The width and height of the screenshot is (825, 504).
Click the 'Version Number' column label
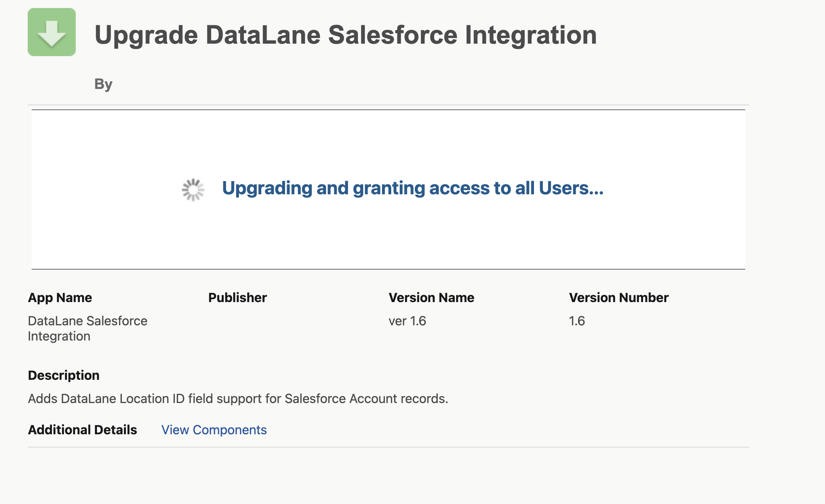[x=619, y=298]
